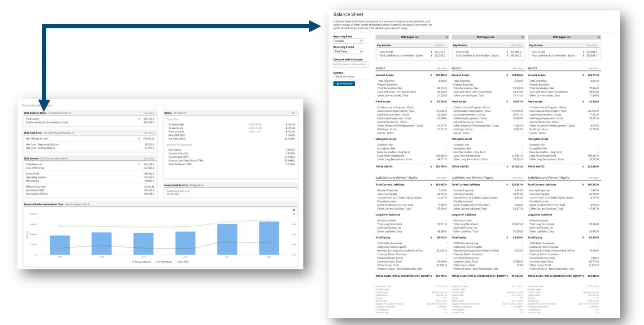Click the 65,339.0 Total Equity value

pyautogui.click(x=593, y=237)
